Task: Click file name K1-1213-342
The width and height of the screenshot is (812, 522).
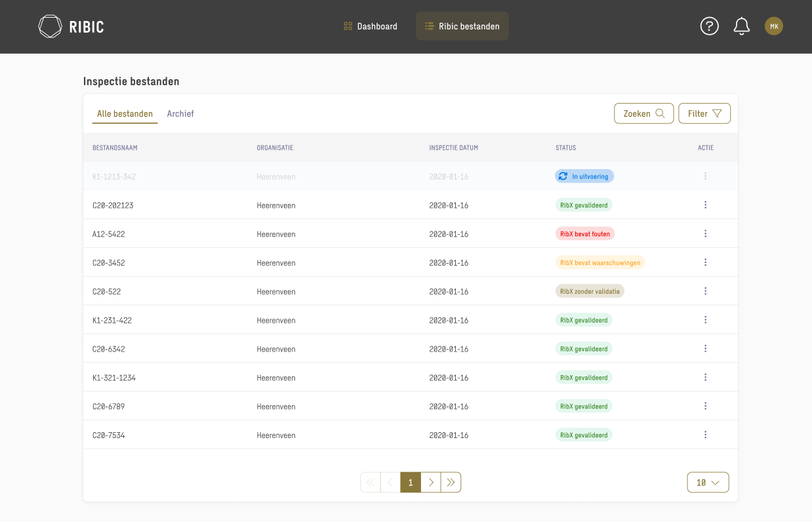Action: 114,177
